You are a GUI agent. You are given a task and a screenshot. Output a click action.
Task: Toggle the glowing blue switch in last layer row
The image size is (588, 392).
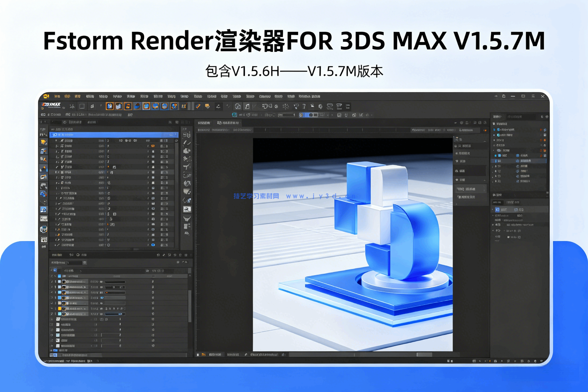[x=153, y=245]
